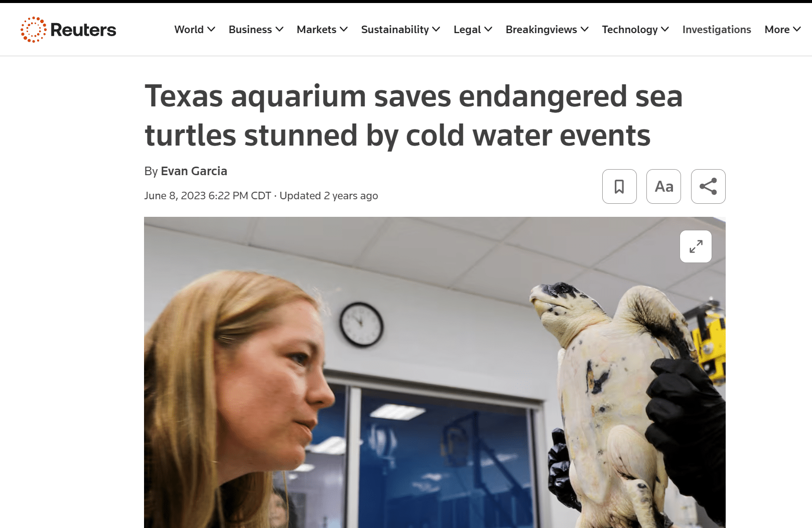The image size is (812, 528).
Task: Select the Markets navigation item
Action: (x=317, y=30)
